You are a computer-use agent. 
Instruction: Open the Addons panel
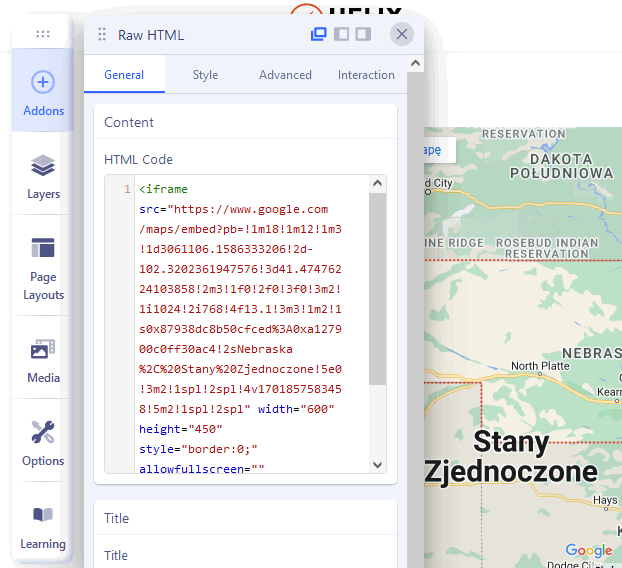pos(43,90)
